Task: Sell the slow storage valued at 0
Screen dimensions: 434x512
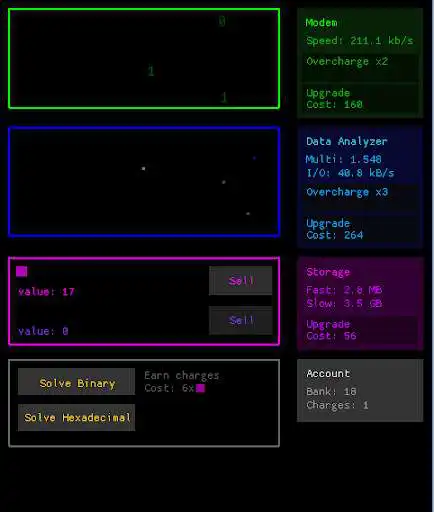Action: [241, 320]
